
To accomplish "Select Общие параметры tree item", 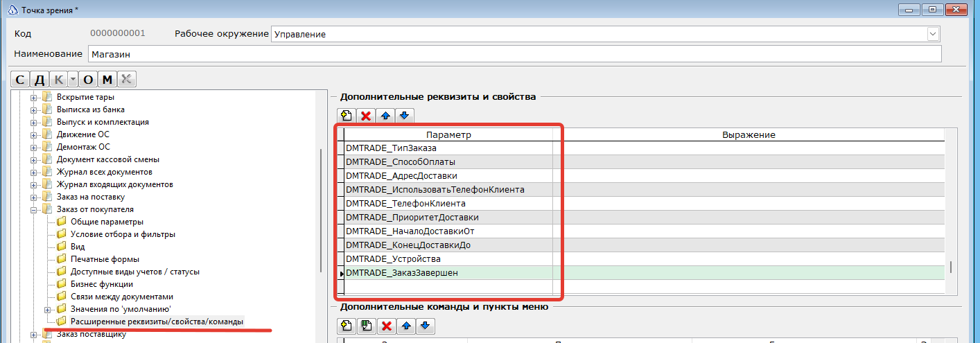I will 107,222.
